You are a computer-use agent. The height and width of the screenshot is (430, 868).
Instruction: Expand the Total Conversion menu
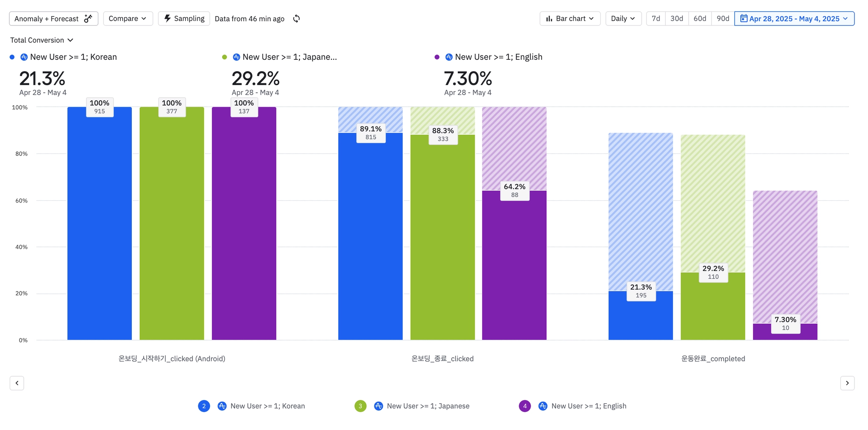click(42, 40)
